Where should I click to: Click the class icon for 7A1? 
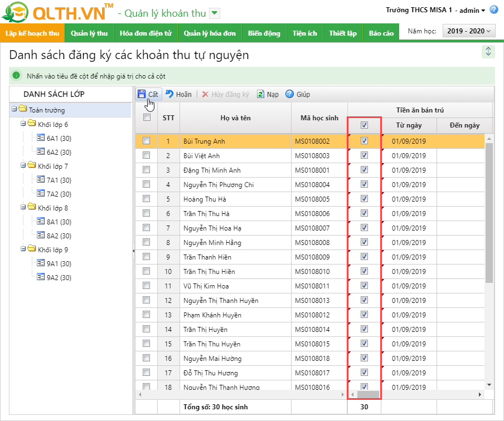pos(41,180)
